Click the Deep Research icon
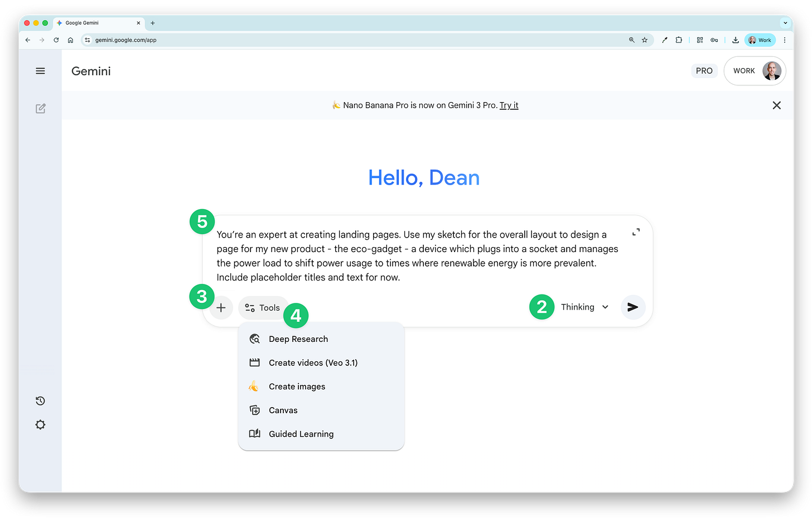Image resolution: width=812 pixels, height=522 pixels. coord(254,339)
